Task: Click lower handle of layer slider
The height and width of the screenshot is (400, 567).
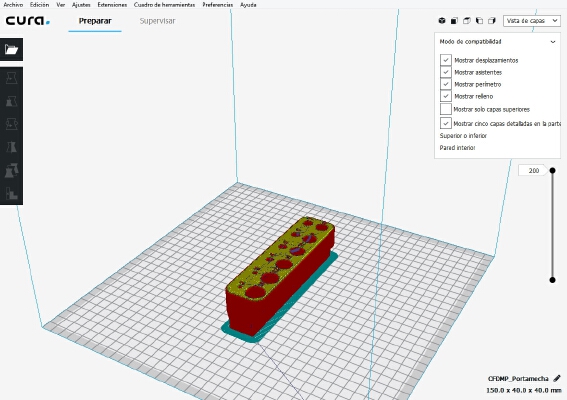Action: coord(552,280)
